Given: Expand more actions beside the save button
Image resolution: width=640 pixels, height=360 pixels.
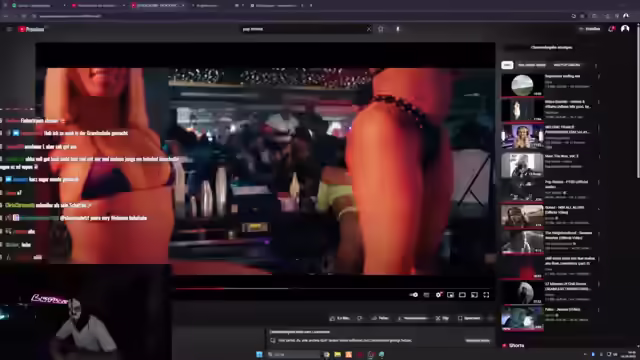Looking at the screenshot, I should tap(491, 318).
